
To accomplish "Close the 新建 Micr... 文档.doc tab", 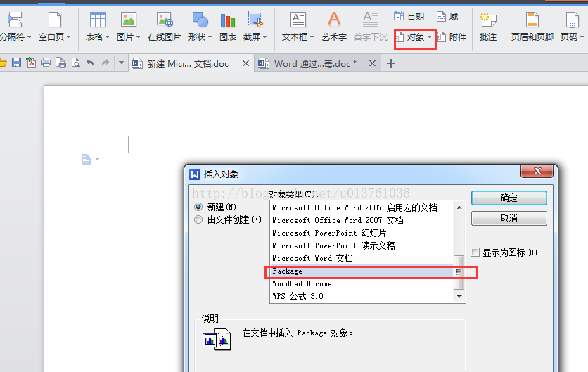I will pos(245,63).
